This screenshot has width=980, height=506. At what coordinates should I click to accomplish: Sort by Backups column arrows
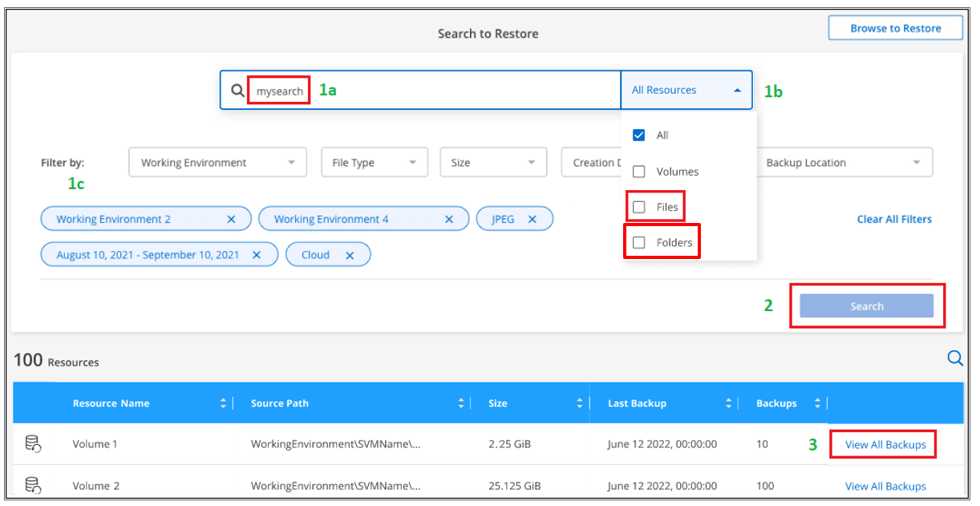[x=817, y=403]
